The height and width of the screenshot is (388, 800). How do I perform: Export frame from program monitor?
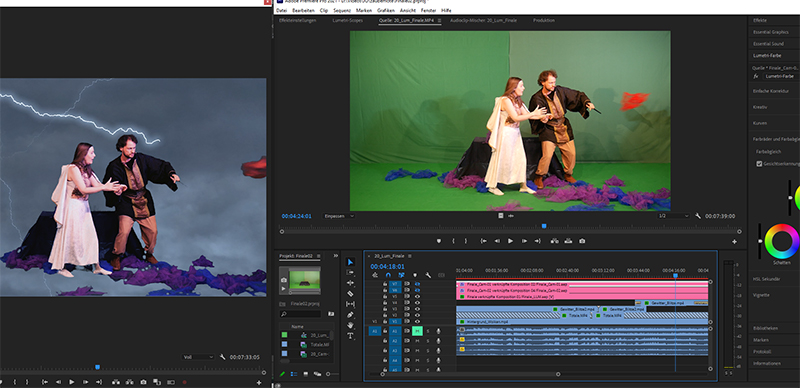pyautogui.click(x=143, y=382)
